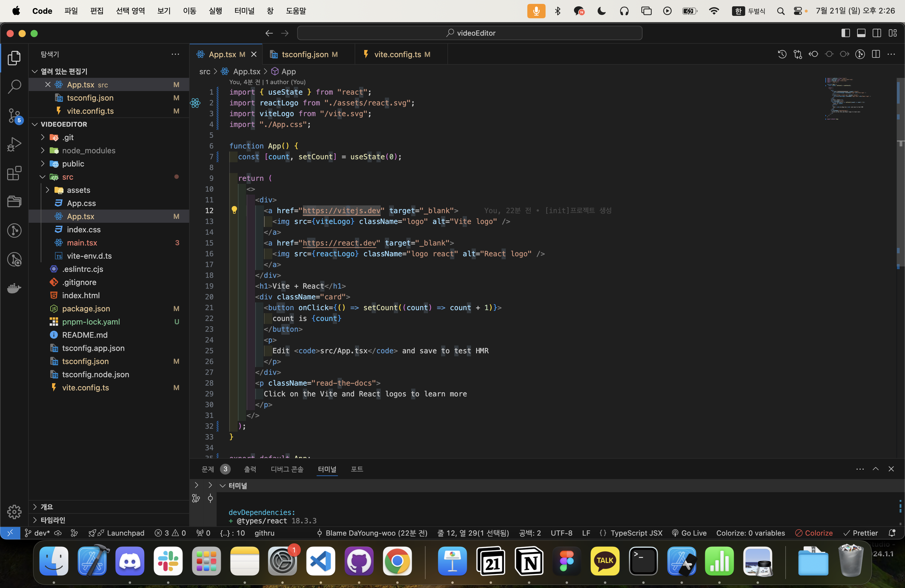Expand the node_modules folder

89,151
